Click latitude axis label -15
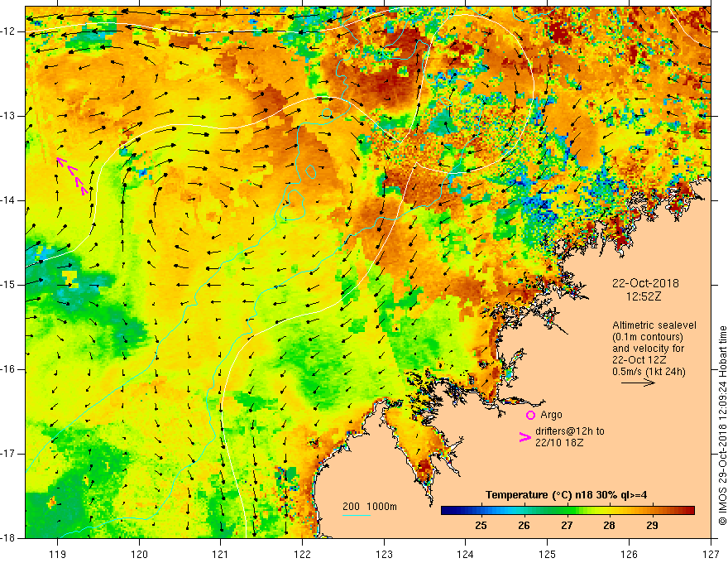The width and height of the screenshot is (728, 563). pos(8,285)
